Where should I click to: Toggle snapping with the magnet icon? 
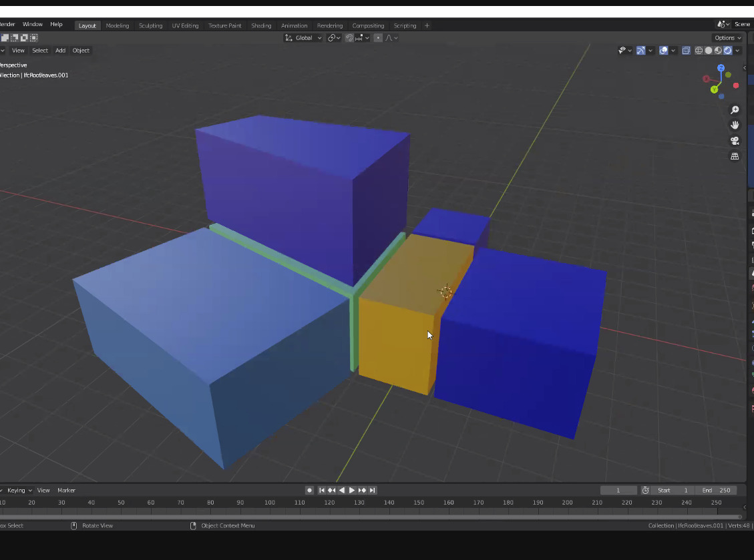click(x=349, y=38)
